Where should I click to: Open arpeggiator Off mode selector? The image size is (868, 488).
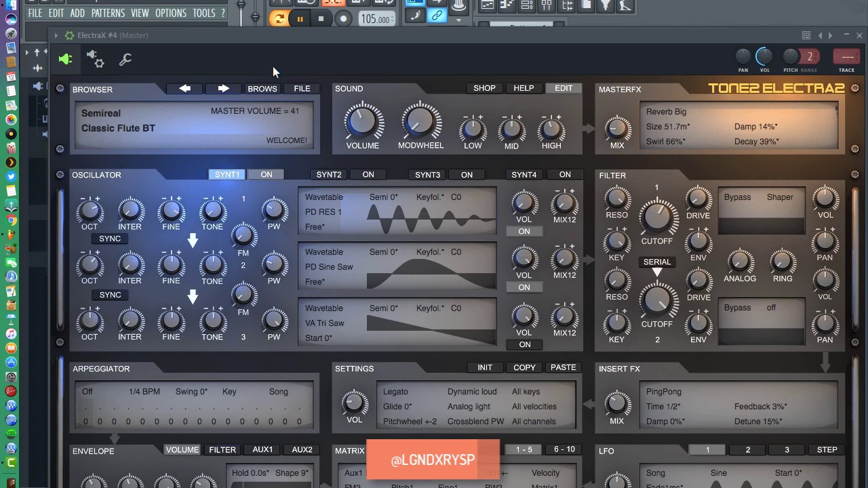tap(87, 392)
